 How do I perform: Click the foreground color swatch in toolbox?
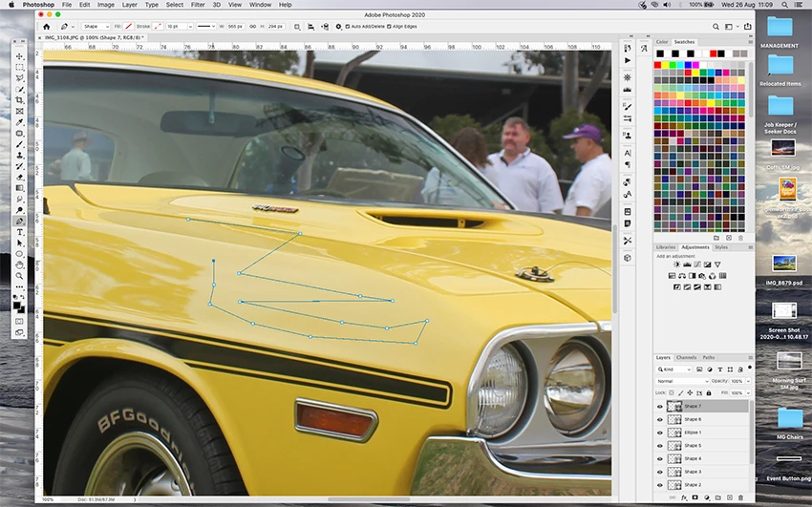click(17, 306)
